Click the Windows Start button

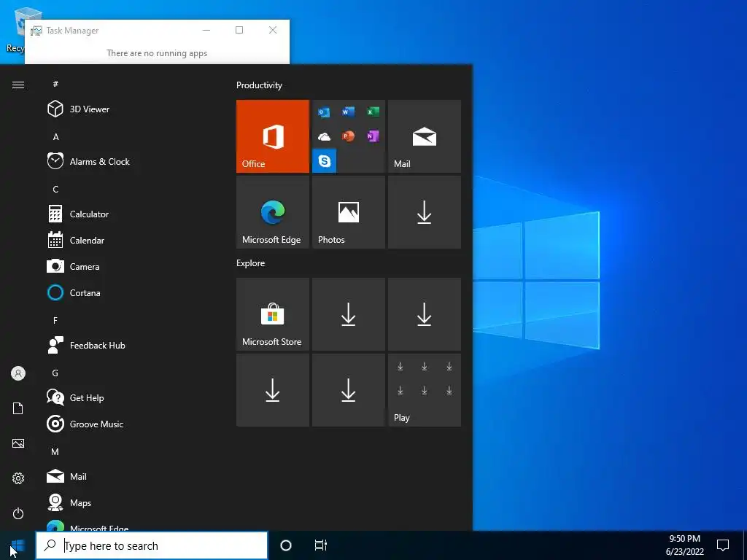(x=18, y=545)
